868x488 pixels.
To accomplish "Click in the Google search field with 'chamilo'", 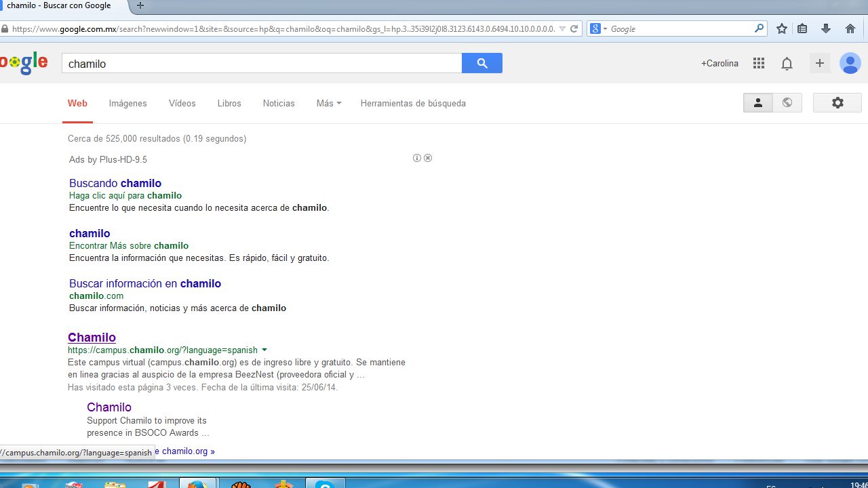I will coord(262,63).
